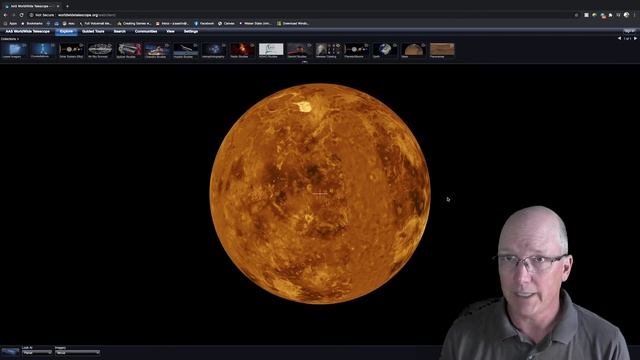Open the Search tab

pos(120,31)
